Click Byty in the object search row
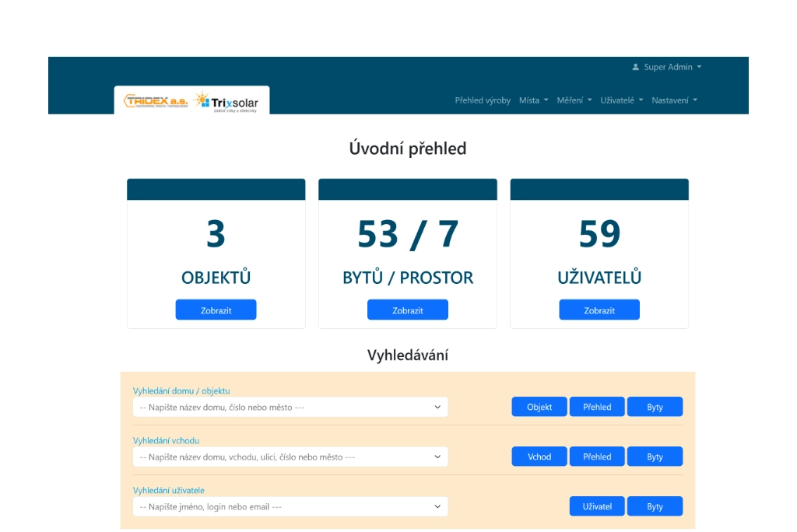The image size is (797, 532). (655, 407)
